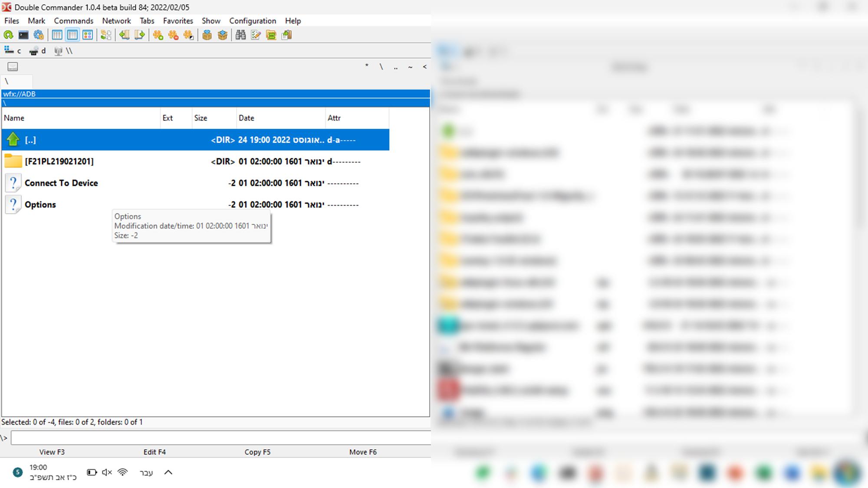
Task: Open the drive list button in left panel
Action: pyautogui.click(x=13, y=67)
